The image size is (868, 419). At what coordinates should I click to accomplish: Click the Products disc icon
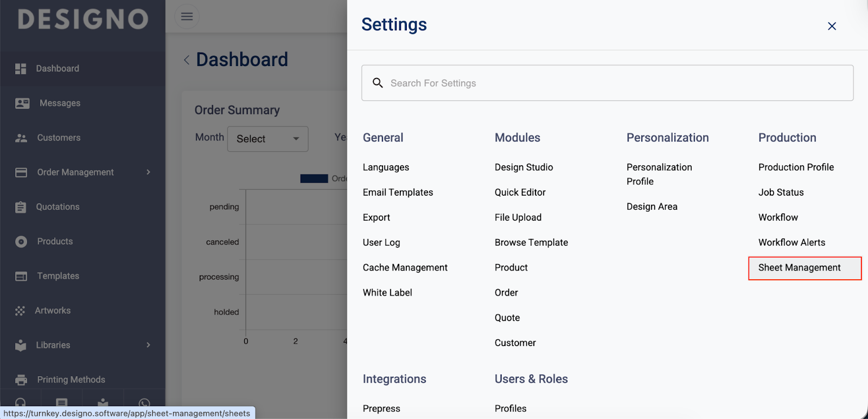click(x=21, y=242)
